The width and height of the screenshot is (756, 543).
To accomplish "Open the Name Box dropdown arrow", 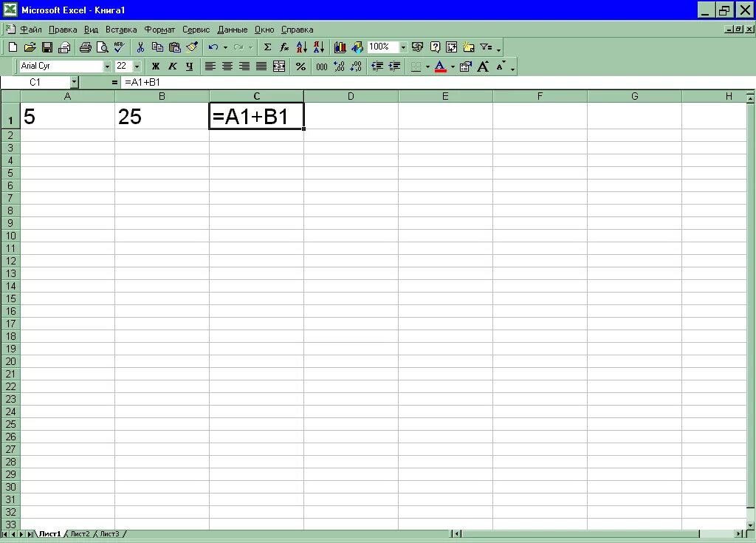I will pyautogui.click(x=74, y=82).
